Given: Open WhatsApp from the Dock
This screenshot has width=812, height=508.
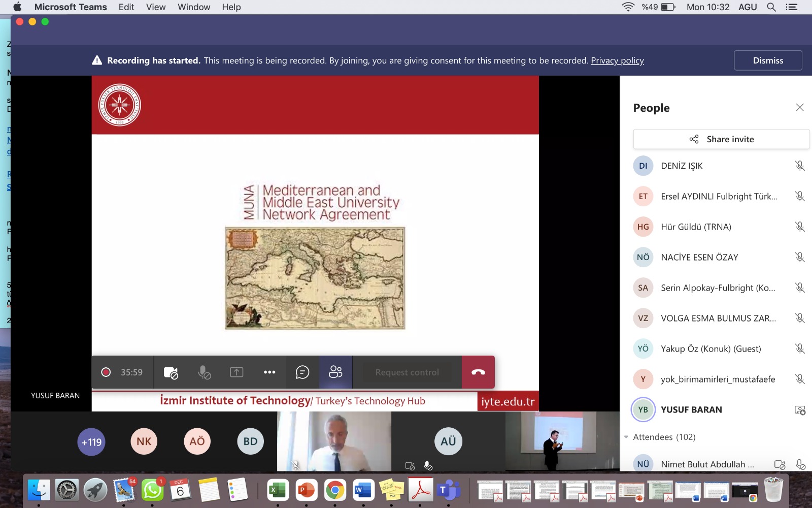Looking at the screenshot, I should pos(152,490).
